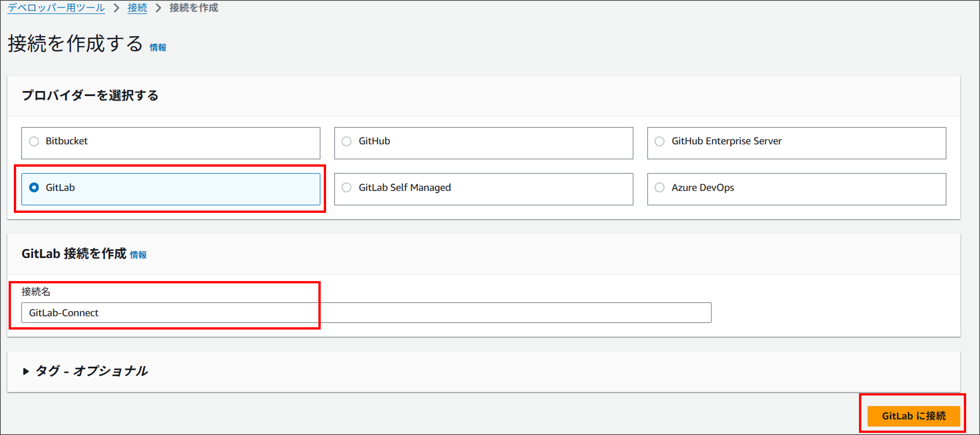Select the GitHub provider radio button
Viewport: 980px width, 435px height.
pos(347,142)
